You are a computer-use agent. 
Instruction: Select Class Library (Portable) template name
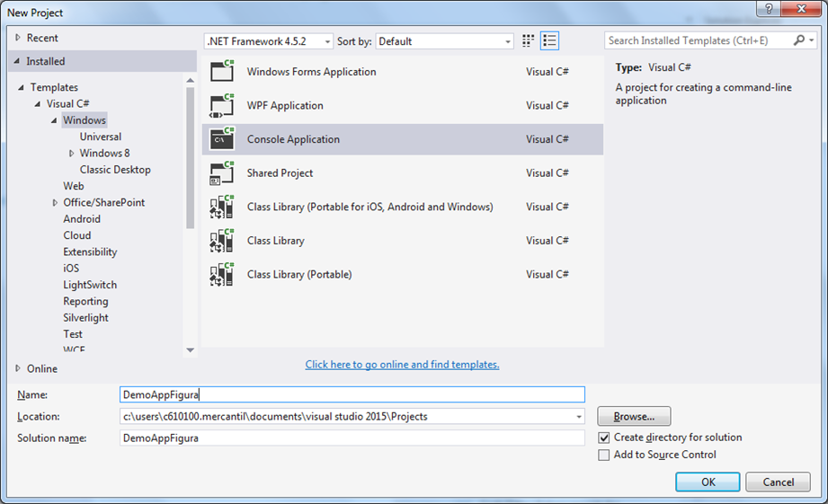(299, 274)
